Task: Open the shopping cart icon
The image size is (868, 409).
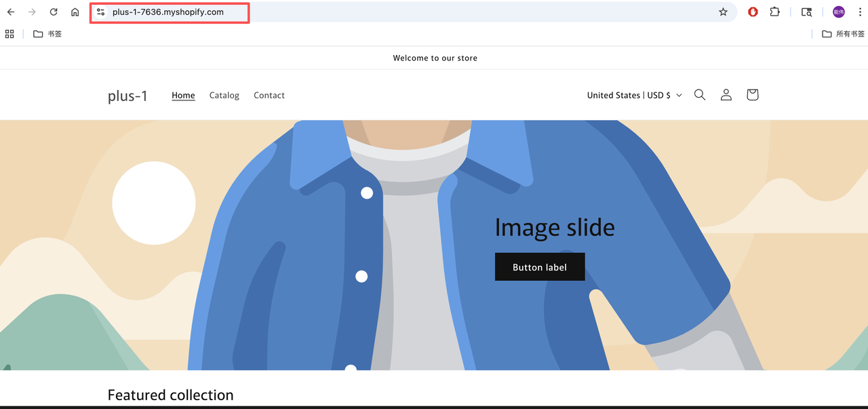Action: [x=752, y=95]
